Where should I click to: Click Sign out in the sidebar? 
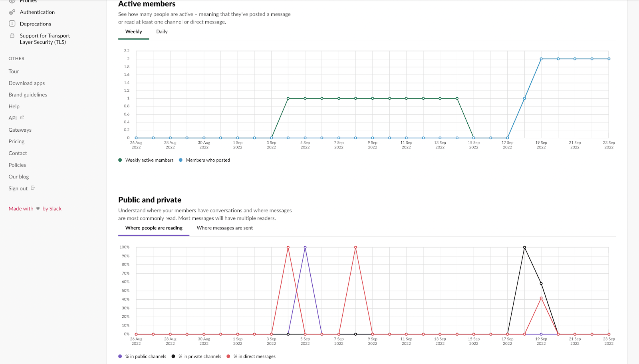tap(18, 188)
